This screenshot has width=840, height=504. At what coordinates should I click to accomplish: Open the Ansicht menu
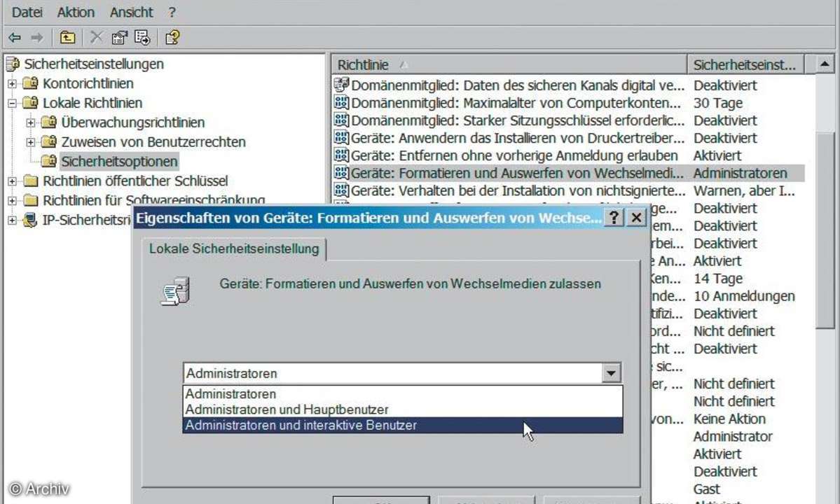(x=131, y=12)
